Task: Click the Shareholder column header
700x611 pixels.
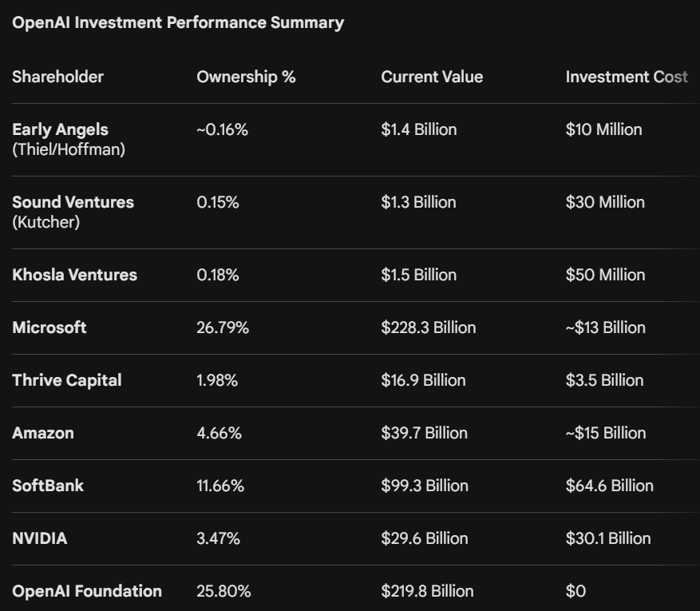Action: 57,77
